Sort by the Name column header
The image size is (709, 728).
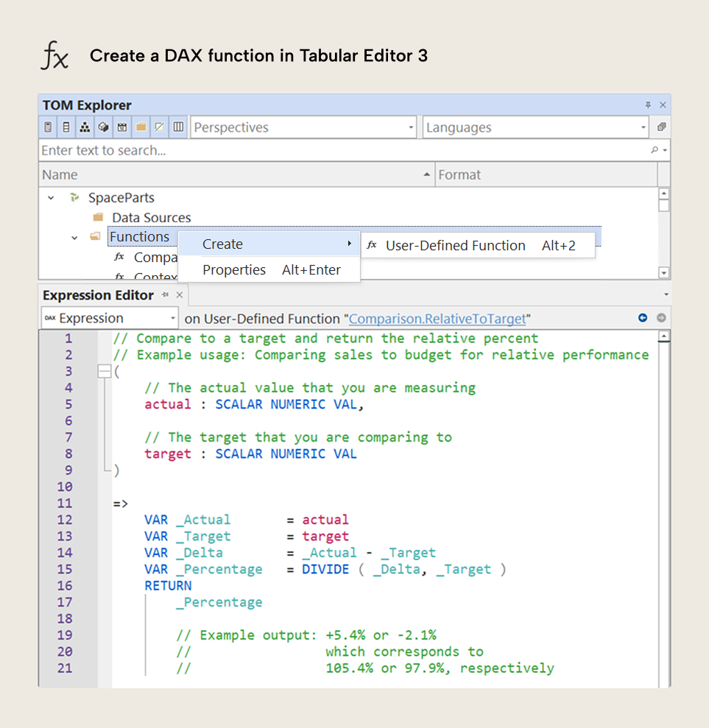pos(59,174)
